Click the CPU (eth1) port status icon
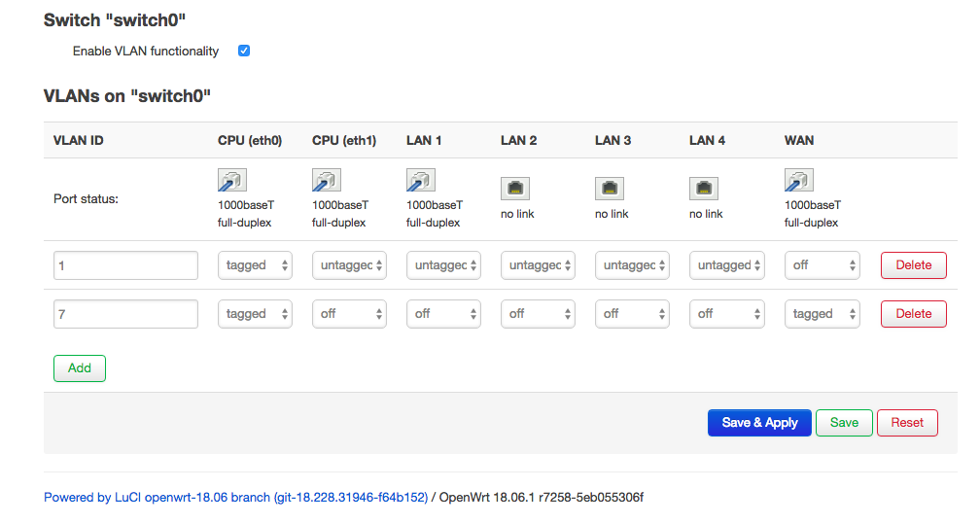The height and width of the screenshot is (524, 980). pyautogui.click(x=327, y=180)
